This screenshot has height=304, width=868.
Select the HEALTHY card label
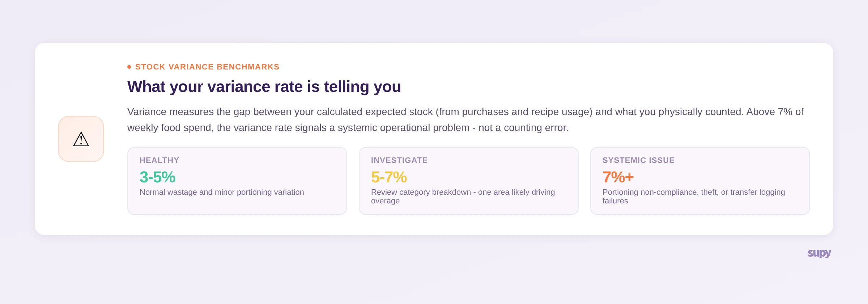pos(159,160)
